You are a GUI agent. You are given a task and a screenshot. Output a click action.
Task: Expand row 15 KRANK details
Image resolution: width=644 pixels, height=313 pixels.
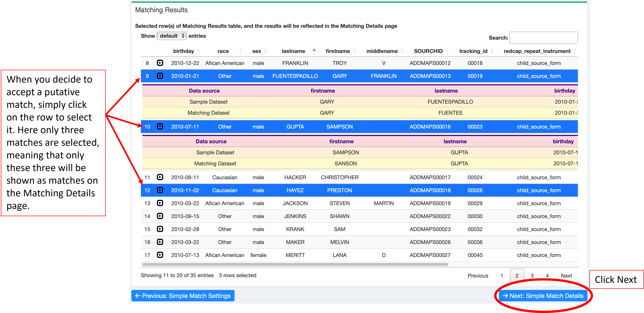[x=160, y=229]
